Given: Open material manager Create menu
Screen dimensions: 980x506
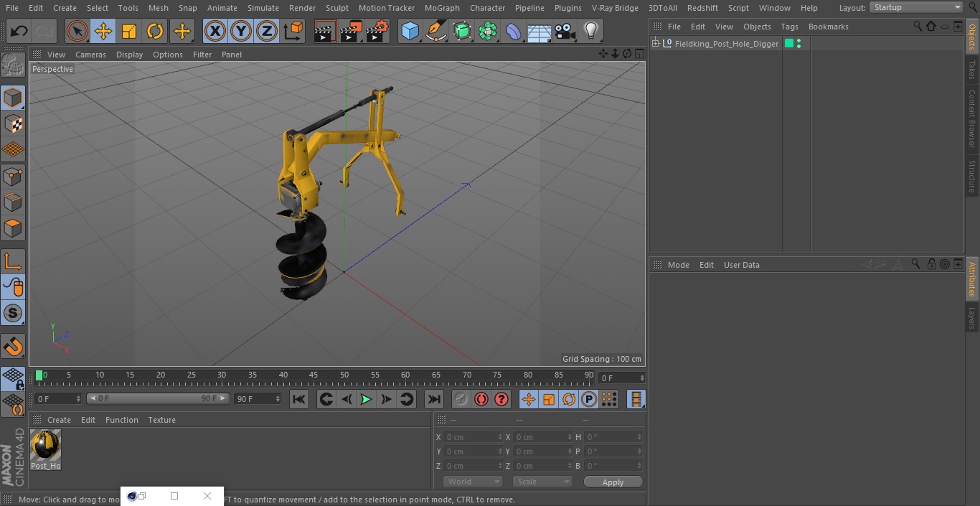Looking at the screenshot, I should pos(59,420).
